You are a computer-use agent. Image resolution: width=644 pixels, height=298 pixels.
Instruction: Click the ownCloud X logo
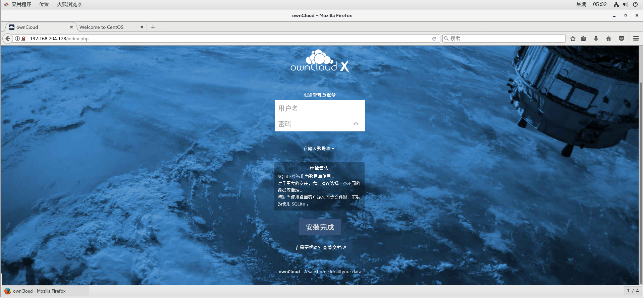tap(320, 61)
